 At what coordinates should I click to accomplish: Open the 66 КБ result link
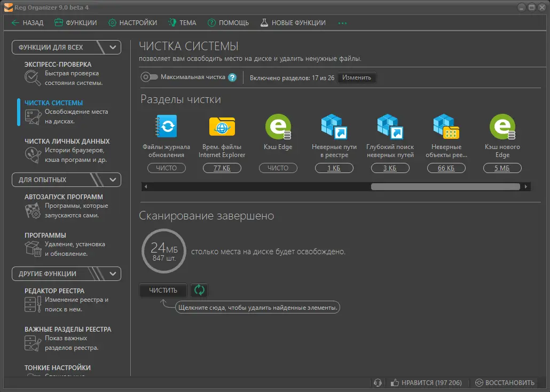point(446,168)
